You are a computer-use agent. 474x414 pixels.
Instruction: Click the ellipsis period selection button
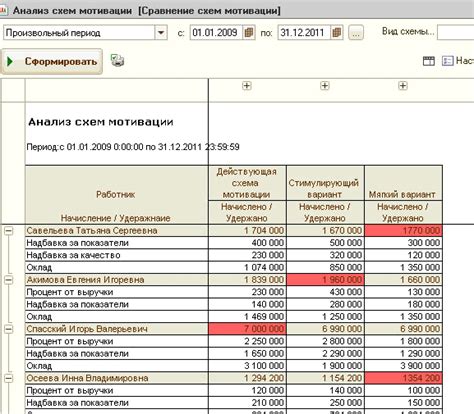pyautogui.click(x=356, y=33)
